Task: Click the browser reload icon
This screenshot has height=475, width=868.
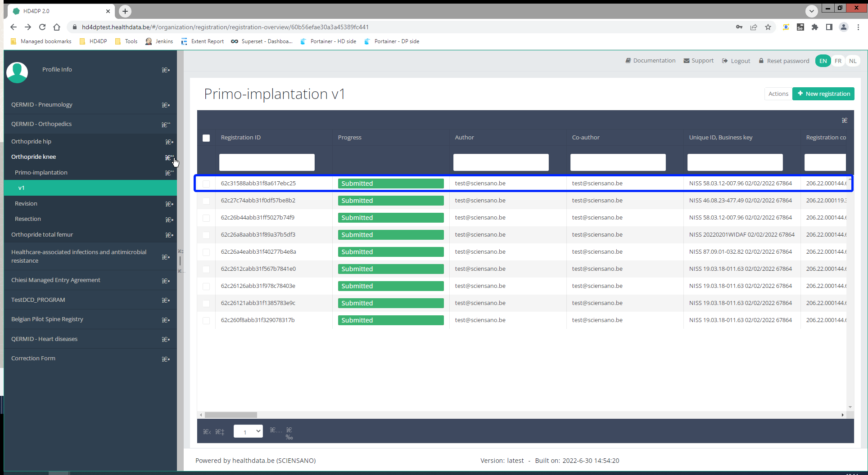Action: 42,27
